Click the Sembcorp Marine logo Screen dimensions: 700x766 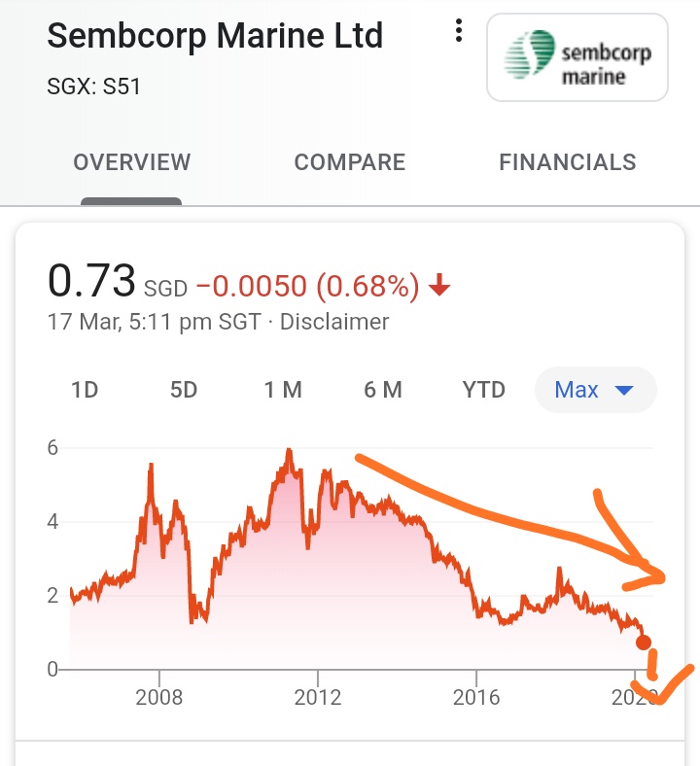click(577, 57)
